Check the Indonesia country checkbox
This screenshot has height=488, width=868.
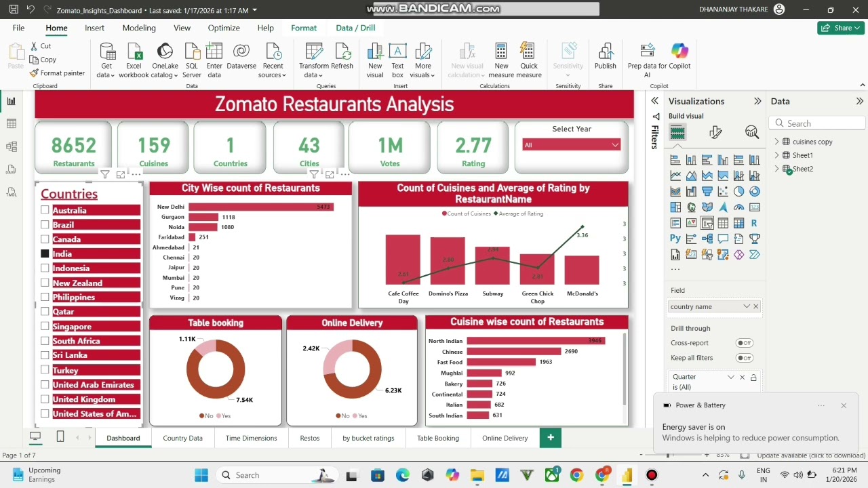point(45,268)
